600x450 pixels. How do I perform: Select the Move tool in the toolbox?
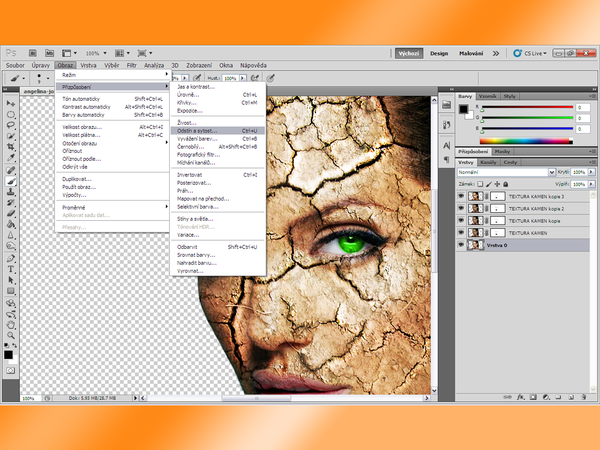tap(10, 103)
